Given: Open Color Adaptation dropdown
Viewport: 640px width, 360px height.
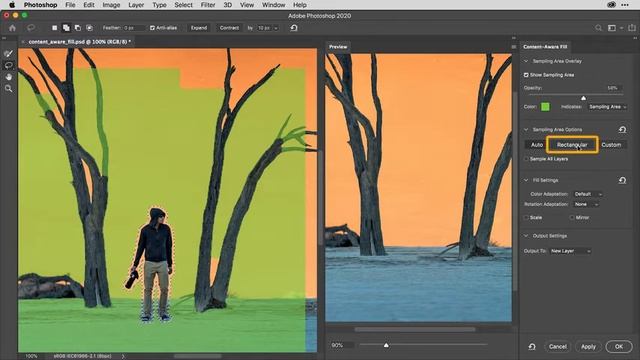Looking at the screenshot, I should (588, 194).
